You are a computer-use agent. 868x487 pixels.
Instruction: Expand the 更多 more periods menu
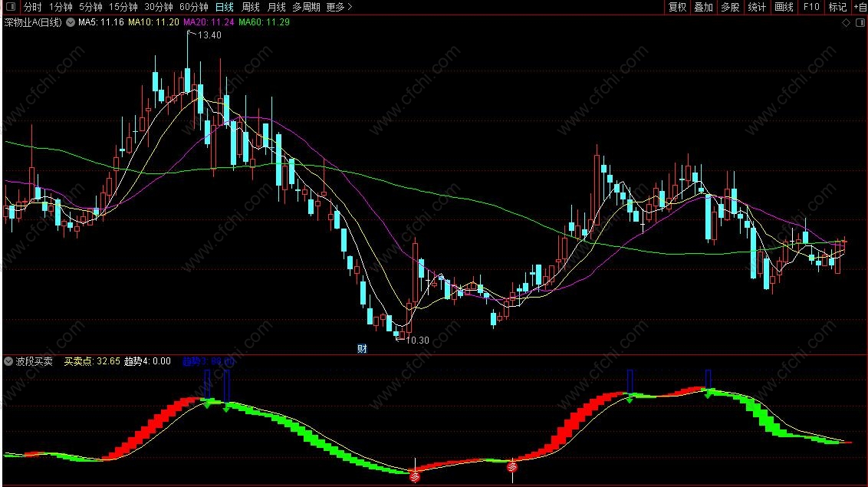click(339, 7)
